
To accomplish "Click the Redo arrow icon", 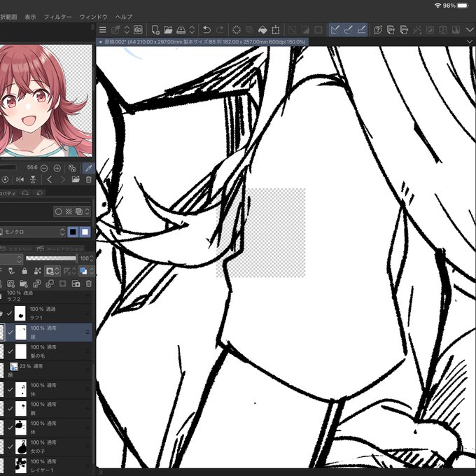I will (x=220, y=29).
